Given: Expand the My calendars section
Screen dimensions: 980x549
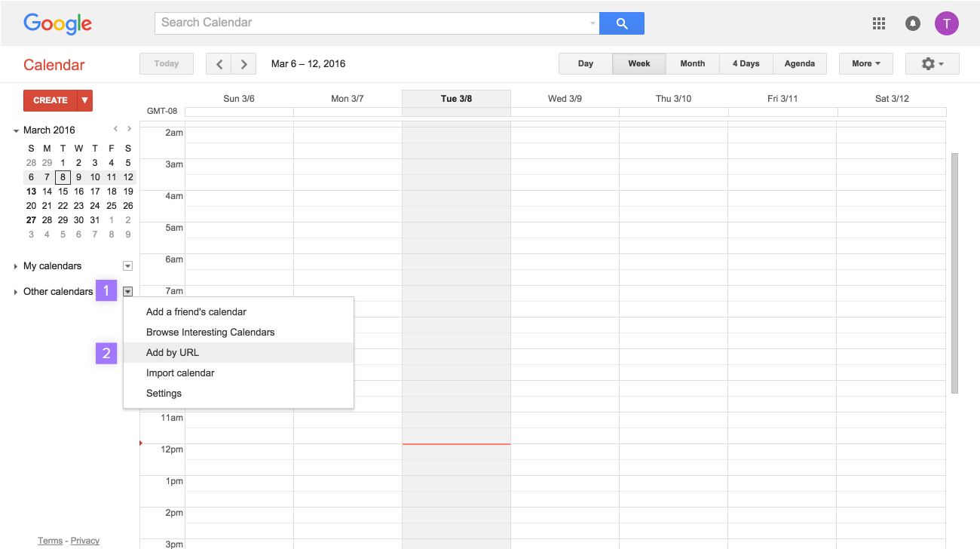Looking at the screenshot, I should 16,266.
